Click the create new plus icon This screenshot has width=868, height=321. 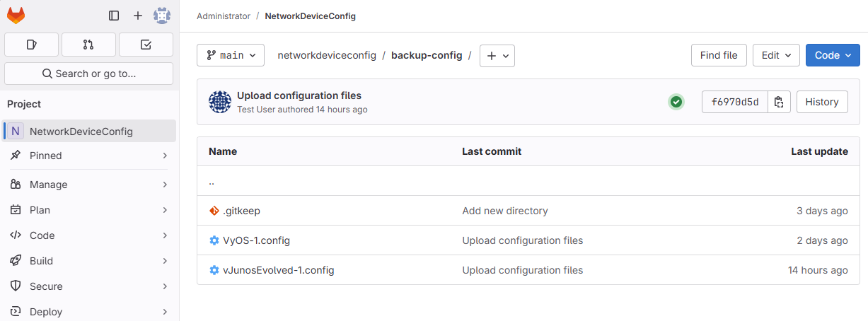[138, 16]
